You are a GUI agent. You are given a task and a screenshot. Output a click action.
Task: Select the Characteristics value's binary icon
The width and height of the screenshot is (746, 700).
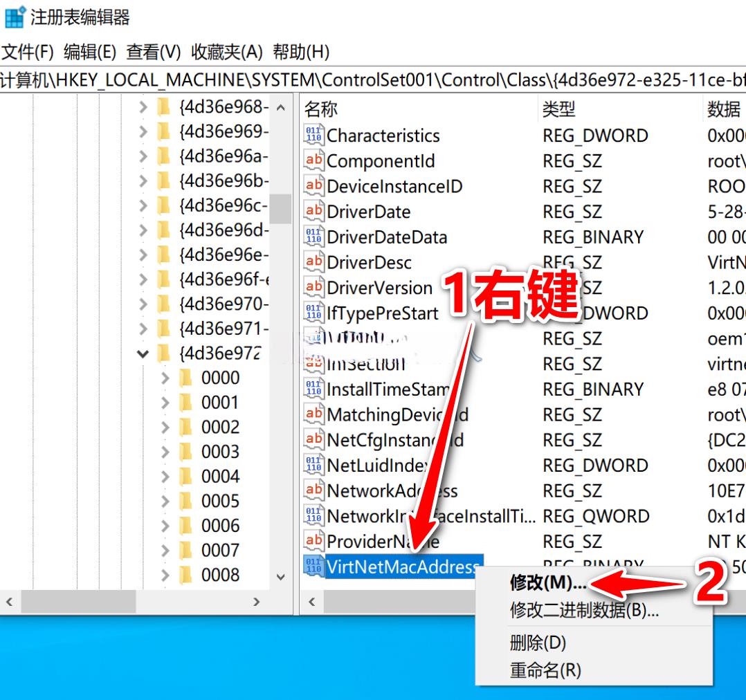[x=313, y=135]
